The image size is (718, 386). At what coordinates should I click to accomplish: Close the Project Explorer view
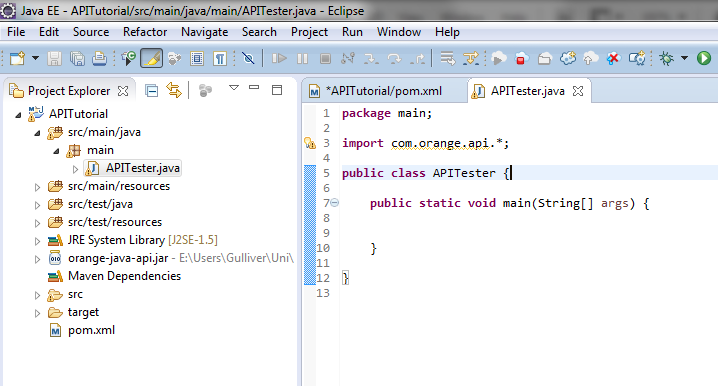point(123,91)
